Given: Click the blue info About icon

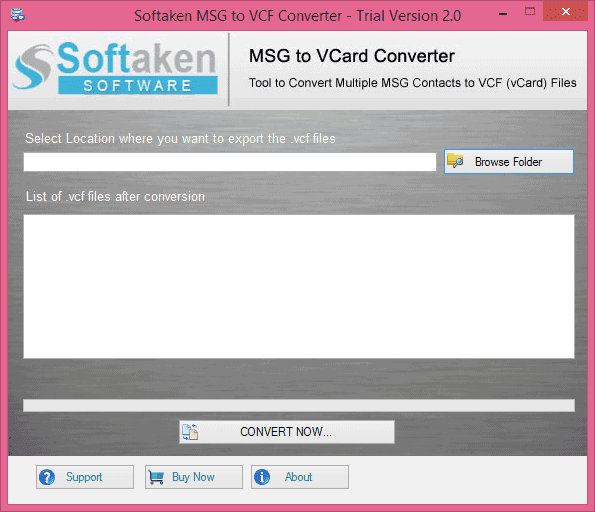Looking at the screenshot, I should (262, 477).
